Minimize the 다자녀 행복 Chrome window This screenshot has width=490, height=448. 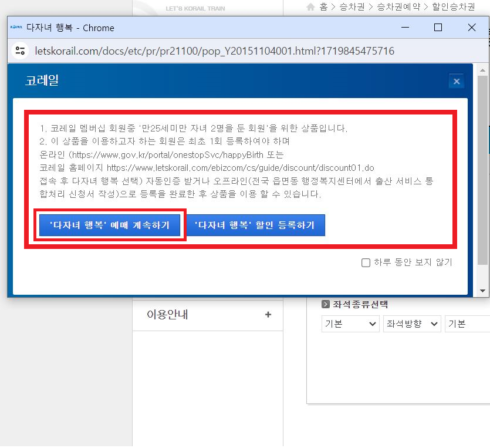point(405,28)
